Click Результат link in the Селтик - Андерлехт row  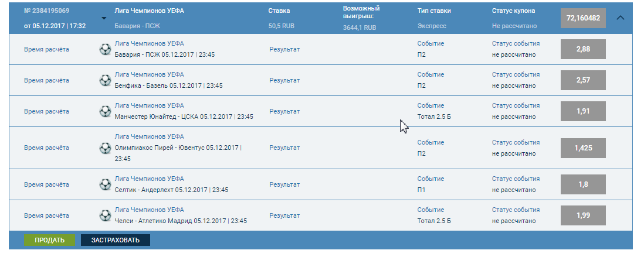pyautogui.click(x=284, y=184)
